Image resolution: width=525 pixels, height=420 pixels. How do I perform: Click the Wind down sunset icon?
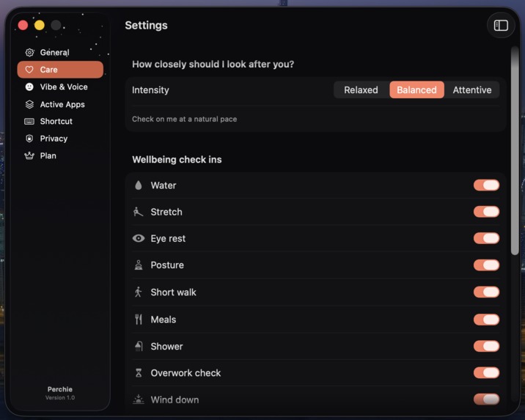(139, 399)
